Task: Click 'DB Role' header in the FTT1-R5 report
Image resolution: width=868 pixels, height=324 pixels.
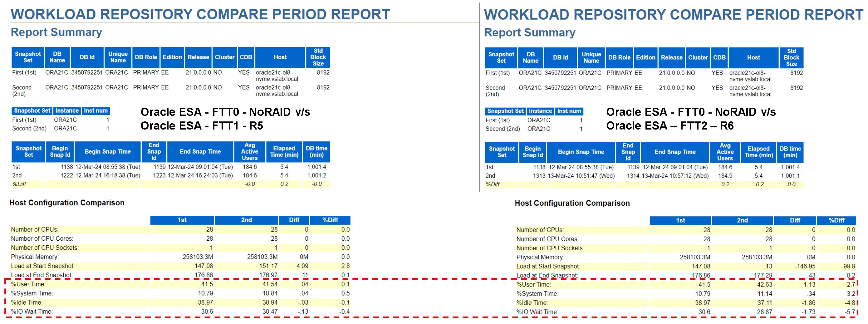Action: 146,57
